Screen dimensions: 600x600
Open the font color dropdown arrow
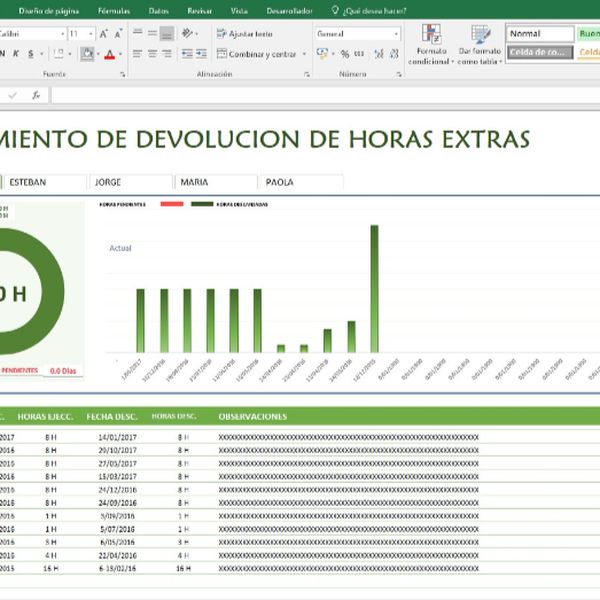click(120, 54)
